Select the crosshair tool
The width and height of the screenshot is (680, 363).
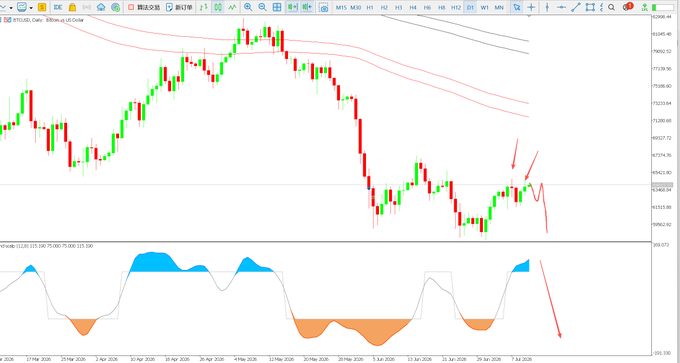(531, 7)
